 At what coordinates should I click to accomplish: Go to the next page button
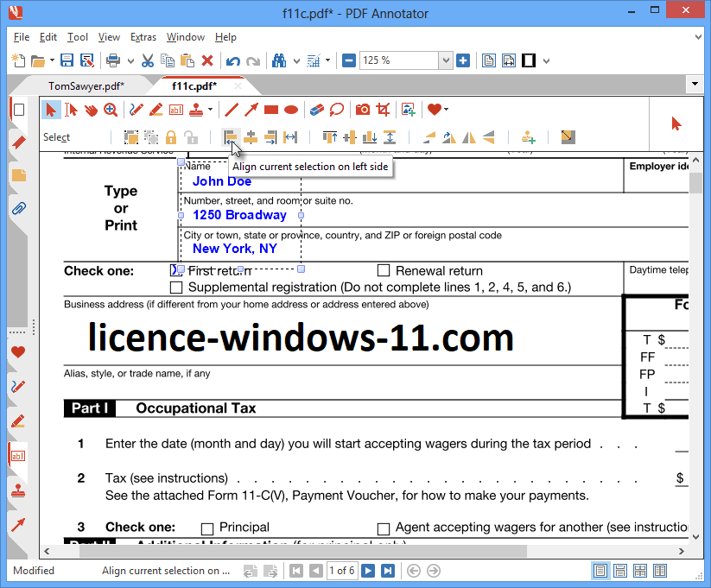coord(368,571)
